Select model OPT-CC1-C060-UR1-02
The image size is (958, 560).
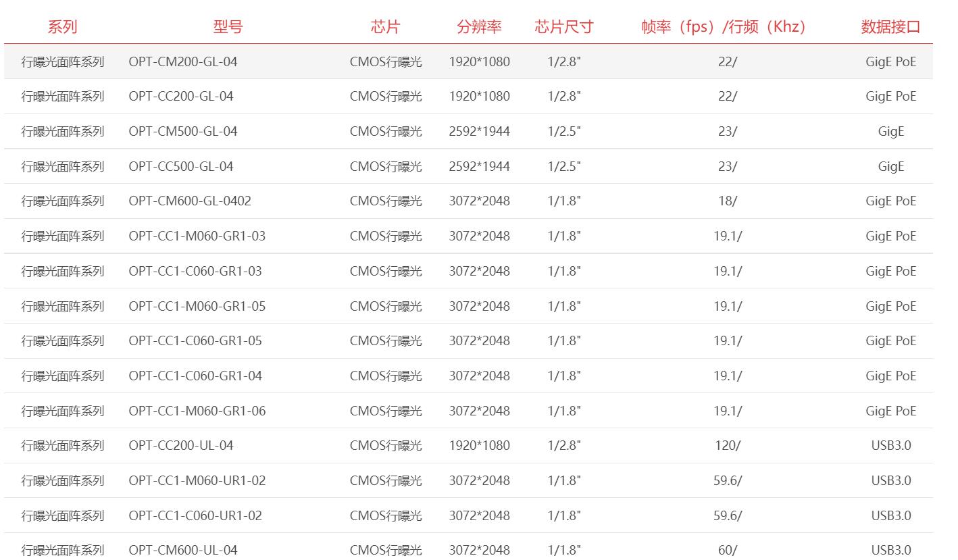(195, 515)
